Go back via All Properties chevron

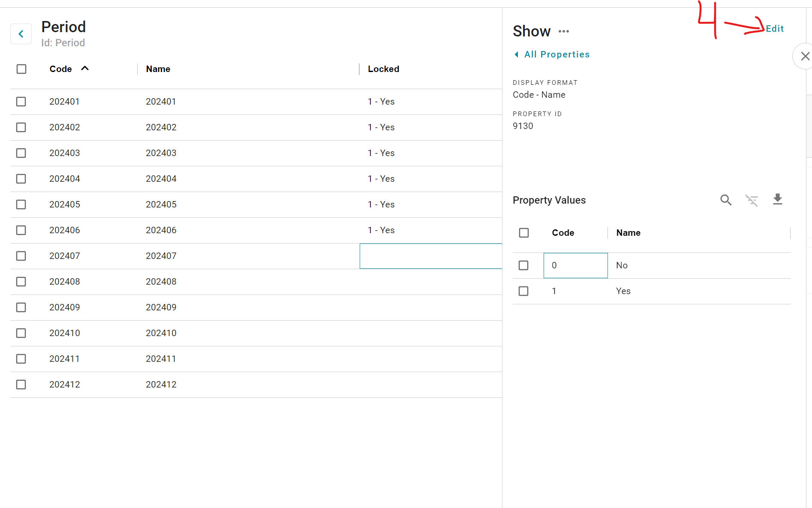click(x=517, y=54)
